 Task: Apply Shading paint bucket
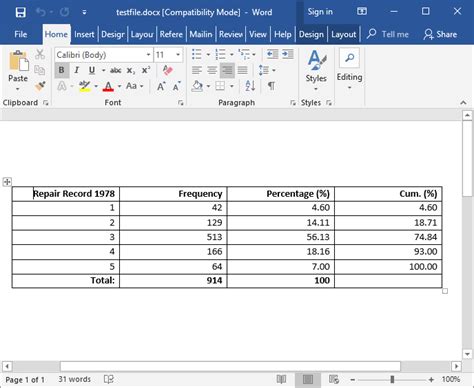click(197, 86)
